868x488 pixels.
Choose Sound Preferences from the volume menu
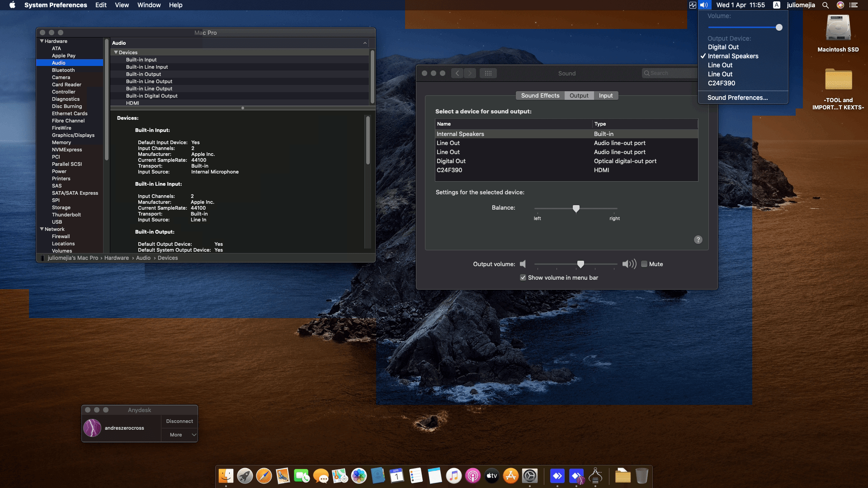click(737, 98)
